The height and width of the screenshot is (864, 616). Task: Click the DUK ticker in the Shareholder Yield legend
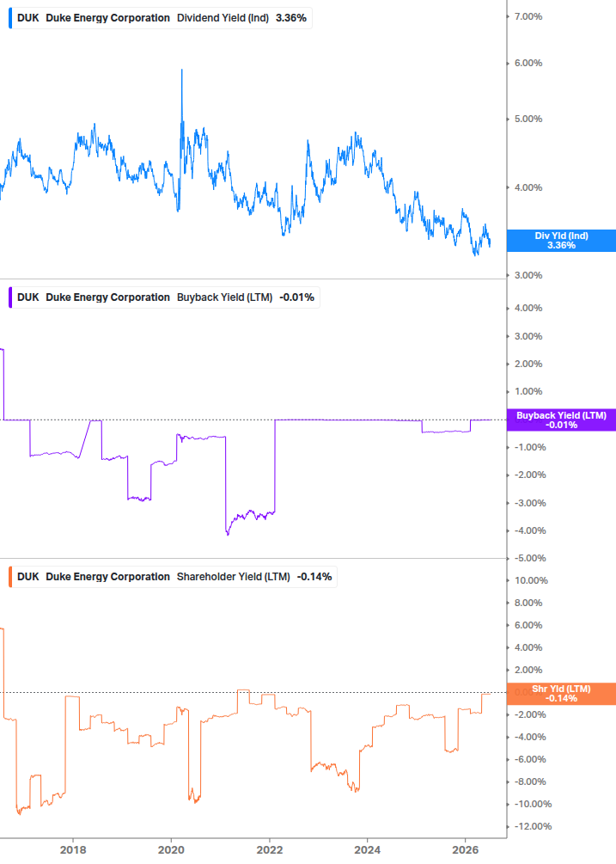(28, 577)
